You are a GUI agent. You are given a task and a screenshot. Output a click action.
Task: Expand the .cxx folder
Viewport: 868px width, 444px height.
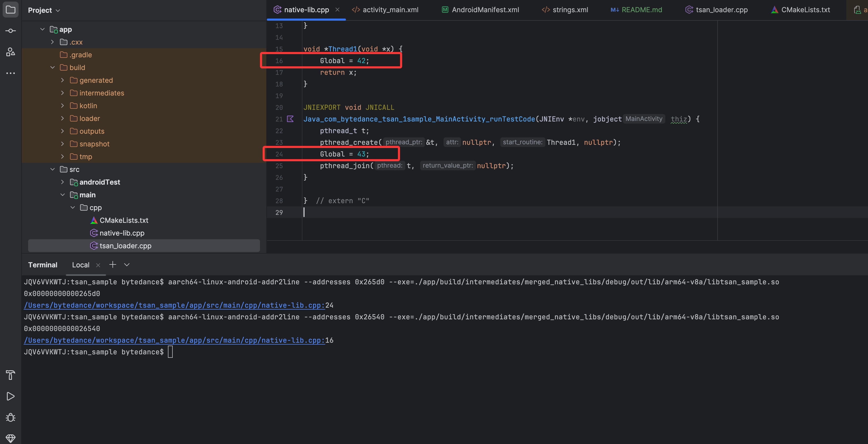(x=53, y=42)
